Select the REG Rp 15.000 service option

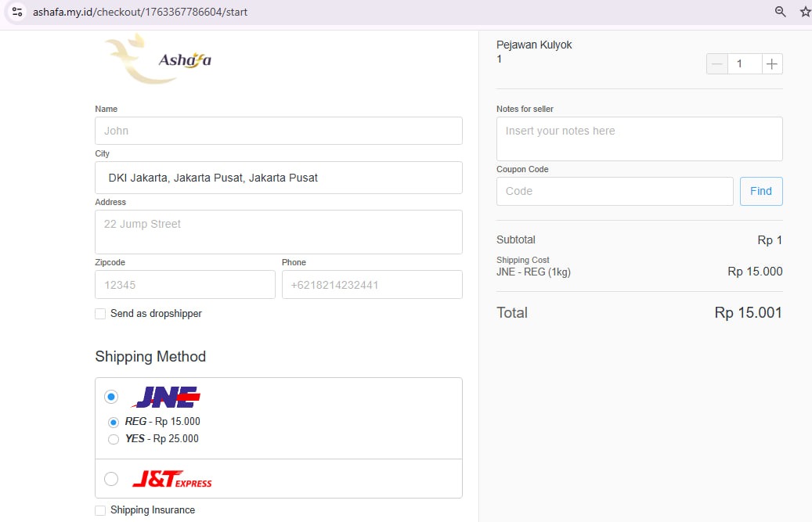(114, 422)
